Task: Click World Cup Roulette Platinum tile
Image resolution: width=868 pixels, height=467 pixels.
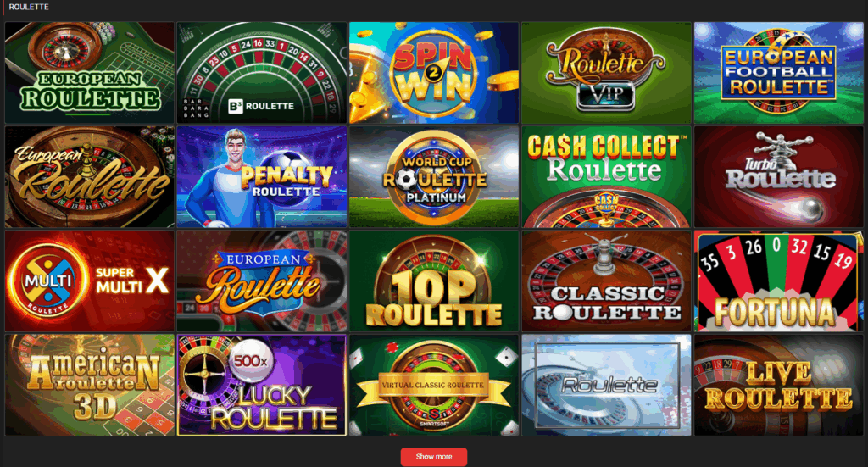Action: [x=434, y=176]
